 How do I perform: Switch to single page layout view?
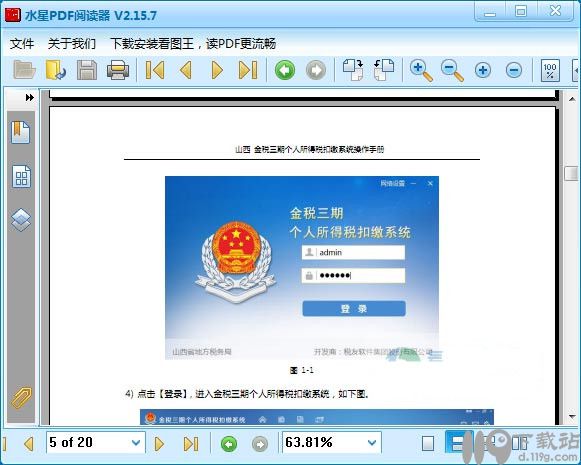(x=428, y=443)
